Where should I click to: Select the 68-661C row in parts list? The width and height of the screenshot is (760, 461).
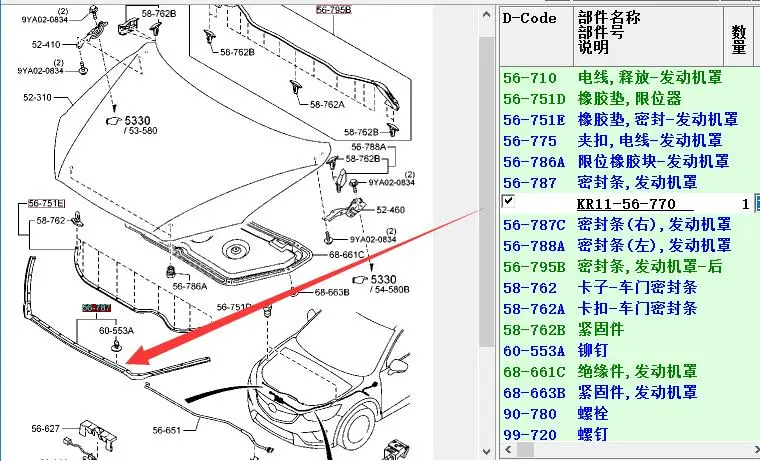click(x=629, y=372)
